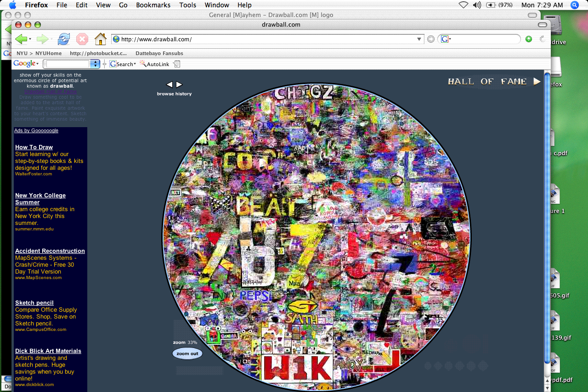Viewport: 588px width, 392px height.
Task: Click inside the address bar URL field
Action: (268, 39)
